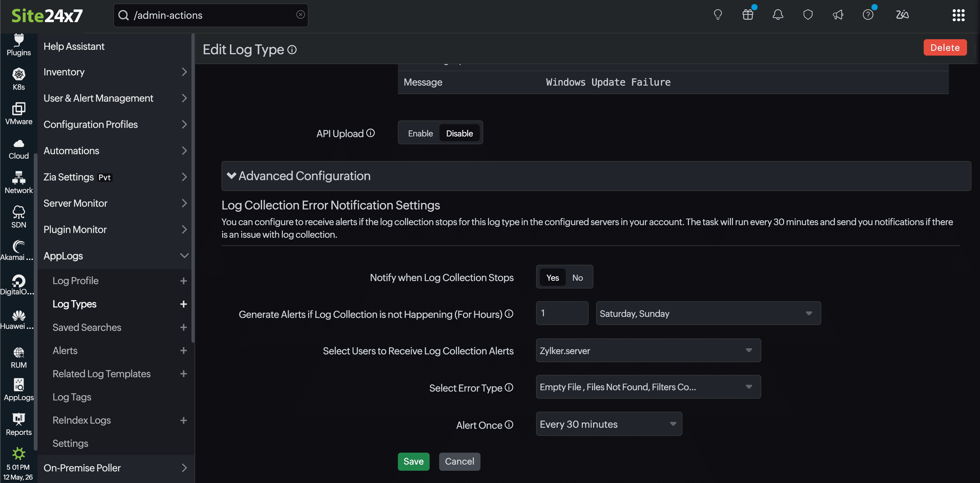Clear the search box with the x icon

[300, 14]
